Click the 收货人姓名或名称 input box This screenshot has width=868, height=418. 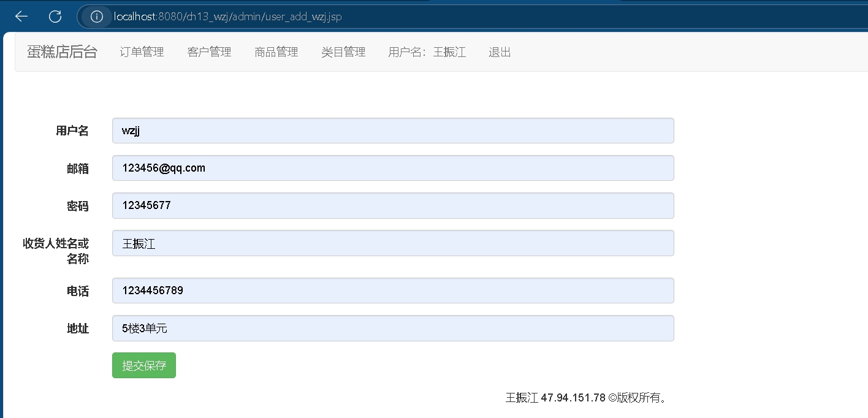393,243
